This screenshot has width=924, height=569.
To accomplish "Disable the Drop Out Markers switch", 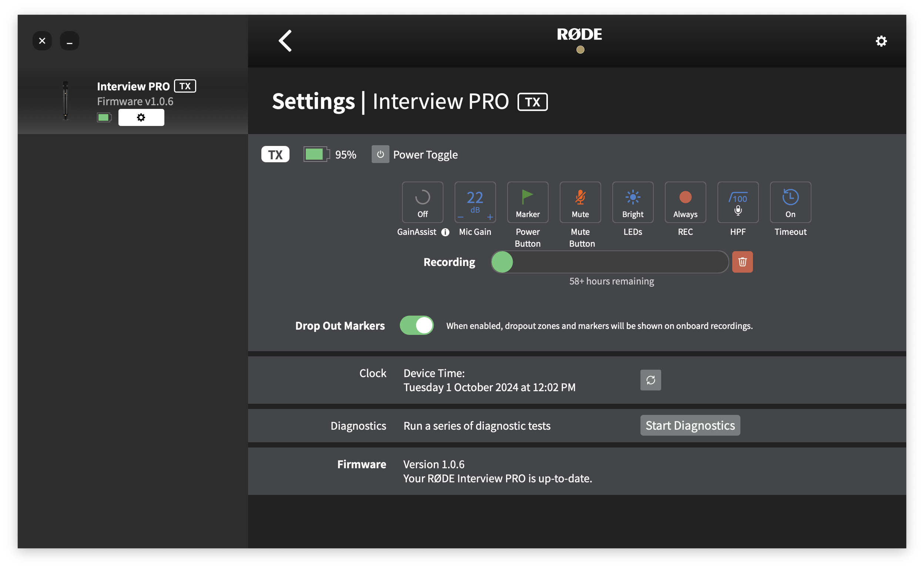I will click(x=417, y=326).
